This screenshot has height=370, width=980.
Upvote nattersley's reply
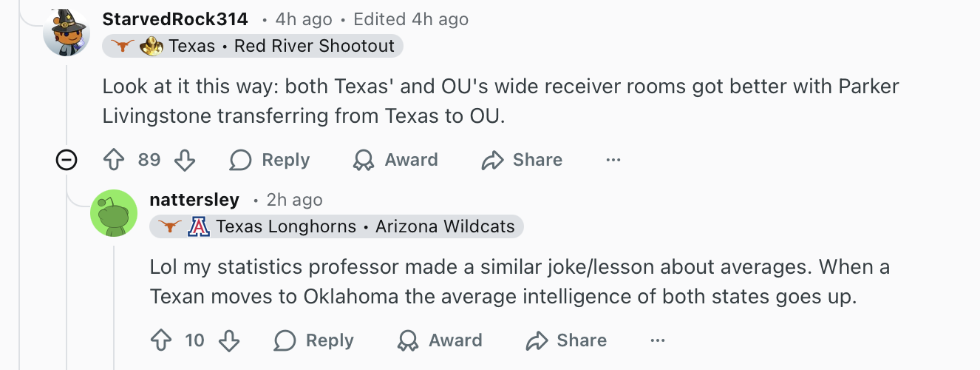click(161, 340)
